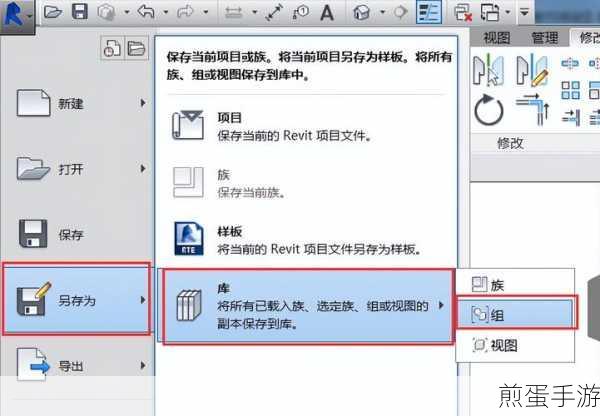Select the Aligned Dimension tool

click(274, 13)
